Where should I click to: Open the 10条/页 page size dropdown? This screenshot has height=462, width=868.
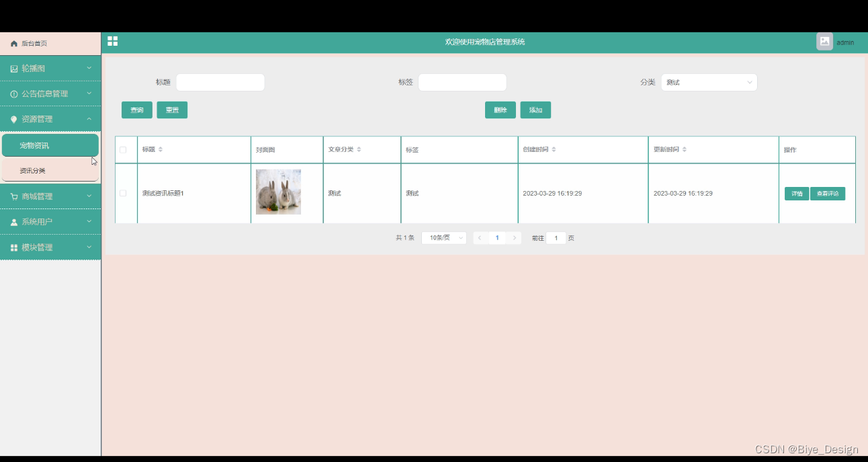tap(444, 238)
